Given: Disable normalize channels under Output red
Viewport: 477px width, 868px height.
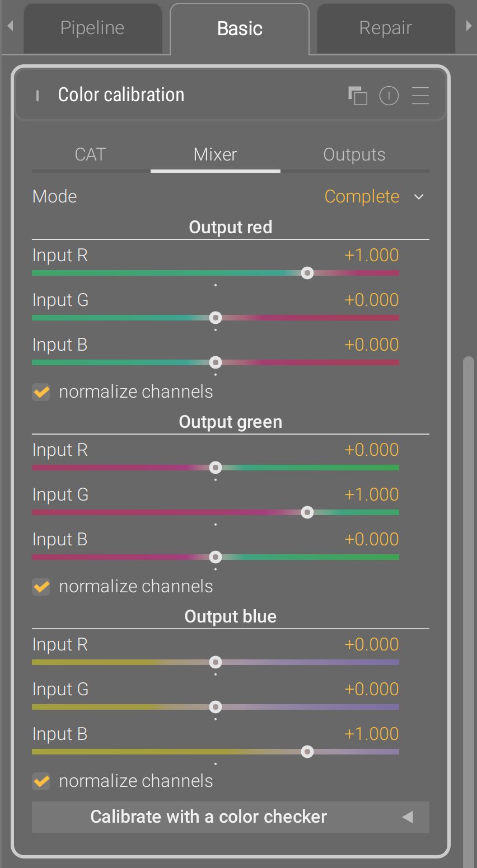Looking at the screenshot, I should [41, 392].
